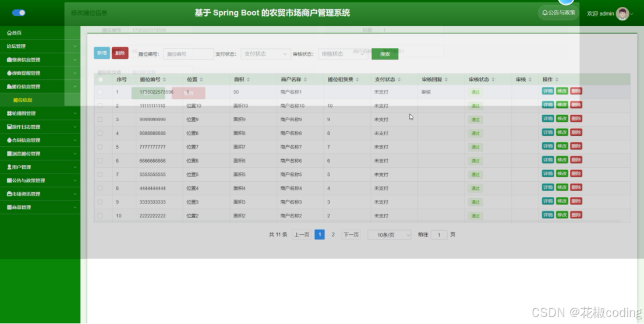Sort by 审核回复 column arrows
644x324 pixels.
point(446,79)
